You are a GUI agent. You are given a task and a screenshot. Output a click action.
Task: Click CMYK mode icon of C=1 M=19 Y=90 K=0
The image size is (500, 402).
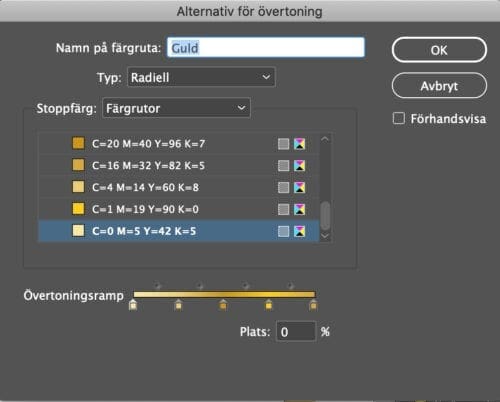tap(300, 209)
